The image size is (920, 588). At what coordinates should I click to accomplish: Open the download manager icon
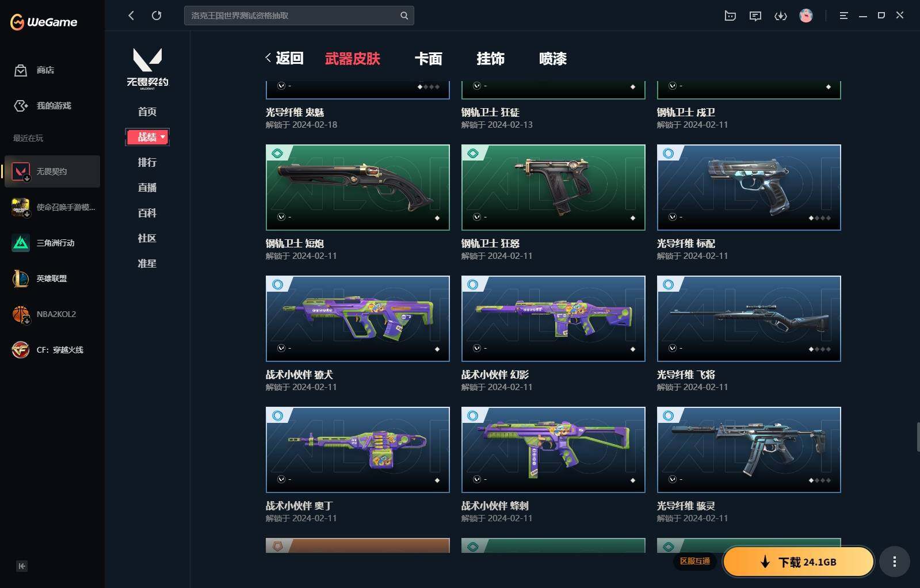(x=781, y=16)
